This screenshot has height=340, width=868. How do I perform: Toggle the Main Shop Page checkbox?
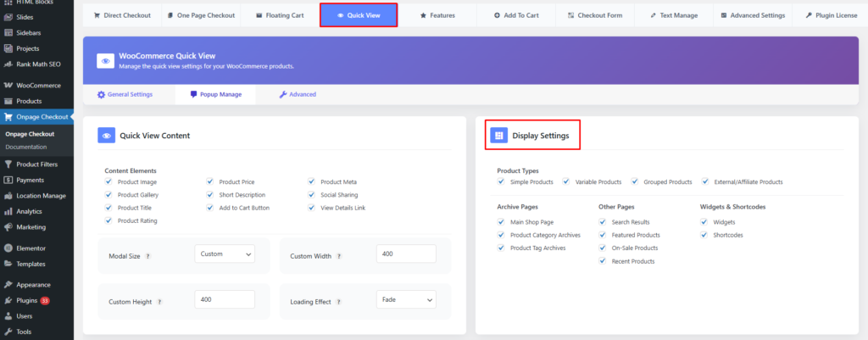coord(502,222)
